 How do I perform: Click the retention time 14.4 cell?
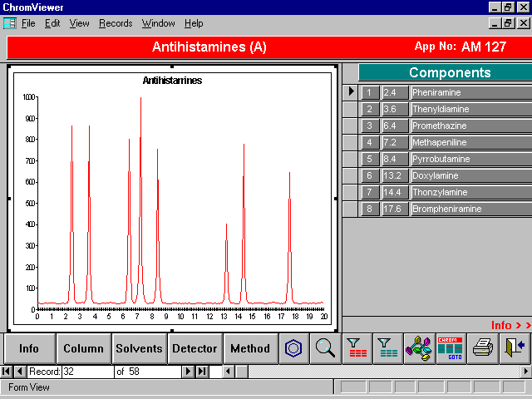[396, 192]
